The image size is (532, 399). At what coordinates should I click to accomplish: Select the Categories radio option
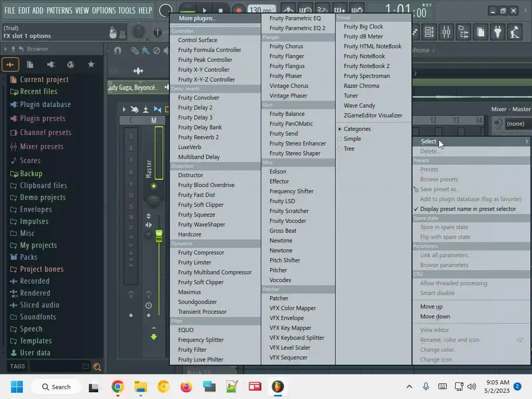pos(354,129)
